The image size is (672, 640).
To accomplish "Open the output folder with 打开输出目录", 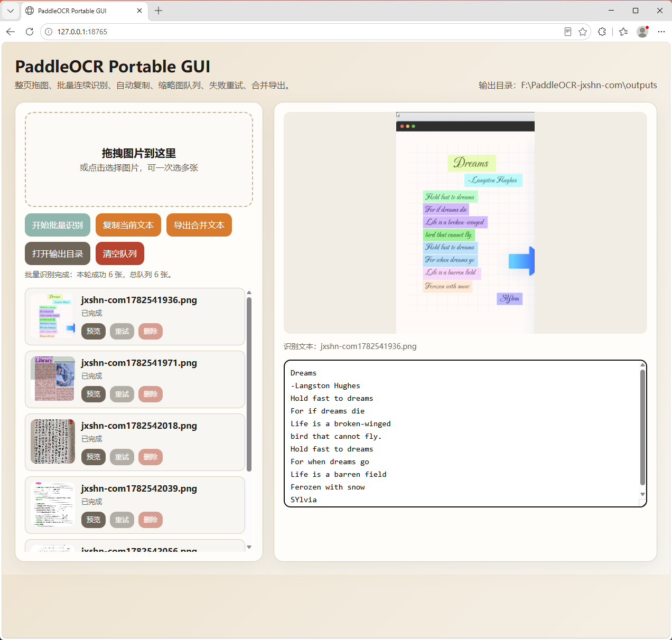I will [58, 253].
